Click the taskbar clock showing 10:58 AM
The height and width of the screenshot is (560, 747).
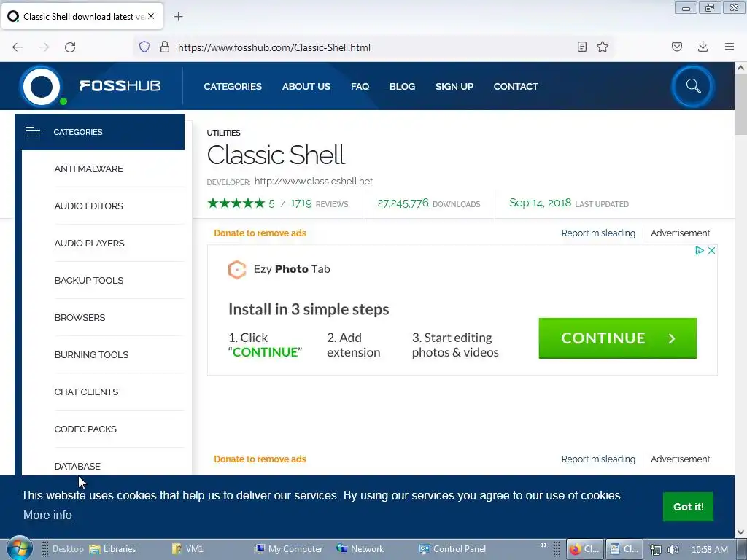click(x=709, y=550)
